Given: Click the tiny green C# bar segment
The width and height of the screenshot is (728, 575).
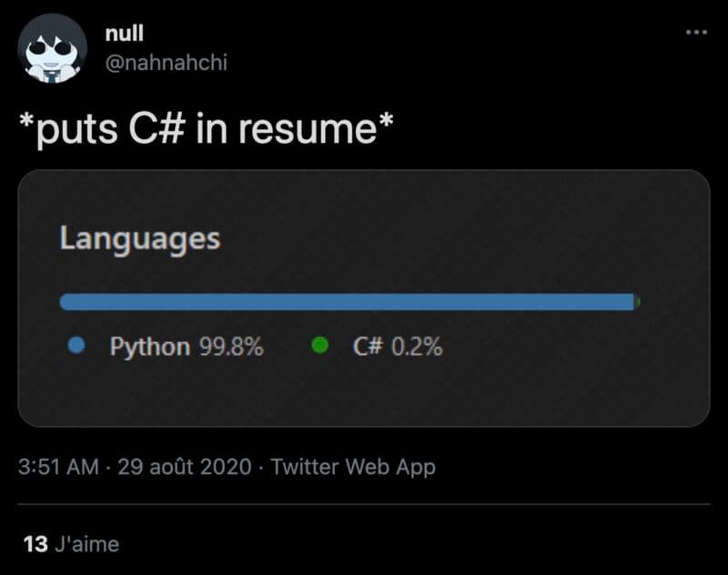Looking at the screenshot, I should tap(638, 302).
